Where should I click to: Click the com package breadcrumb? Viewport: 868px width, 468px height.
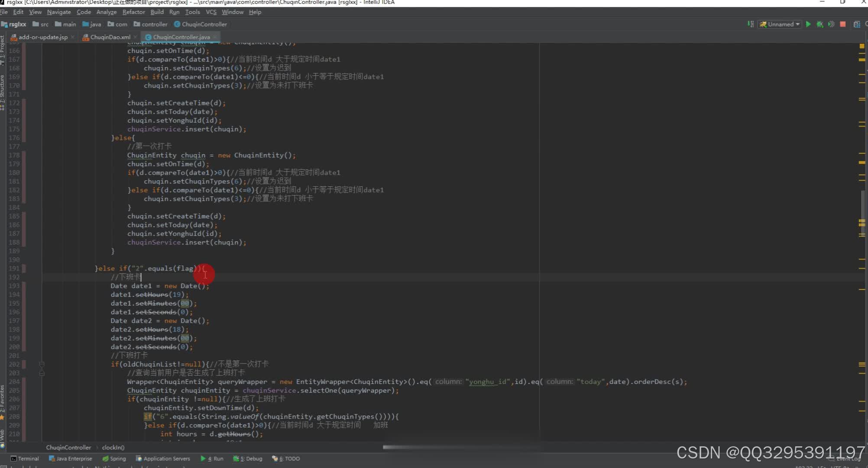(x=117, y=24)
